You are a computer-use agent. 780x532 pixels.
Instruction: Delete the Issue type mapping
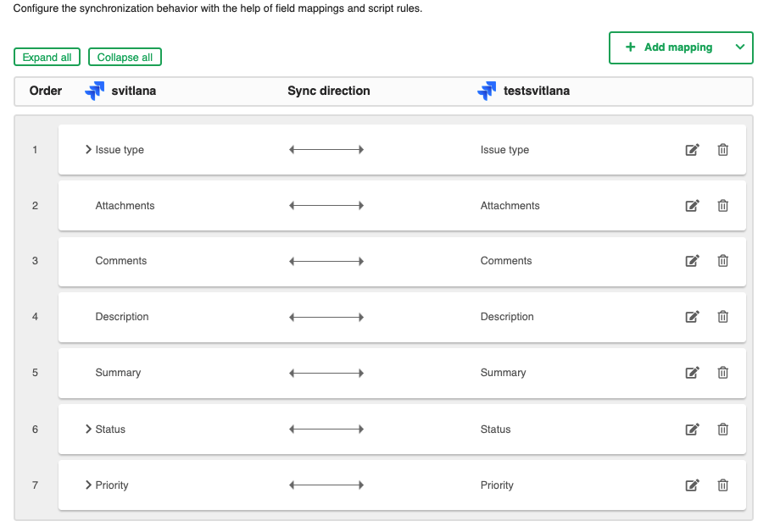723,150
